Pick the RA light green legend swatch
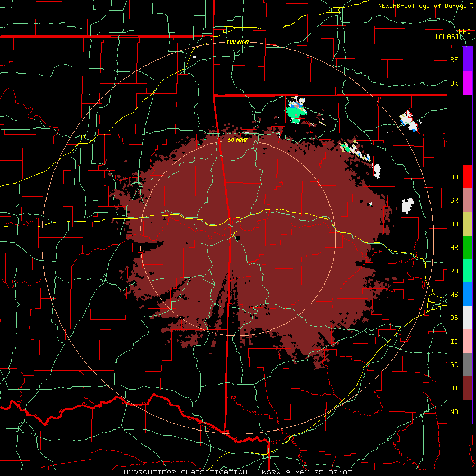The height and width of the screenshot is (476, 476). click(x=467, y=271)
